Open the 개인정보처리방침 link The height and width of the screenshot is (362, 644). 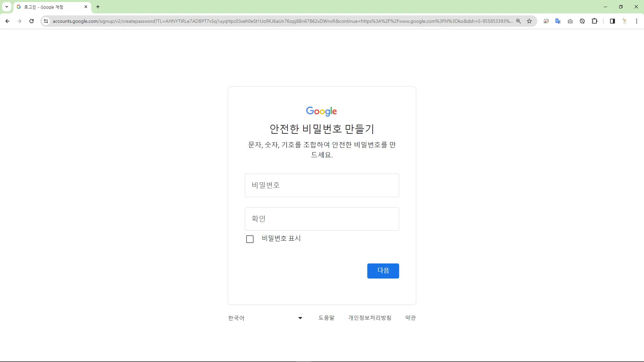coord(370,318)
